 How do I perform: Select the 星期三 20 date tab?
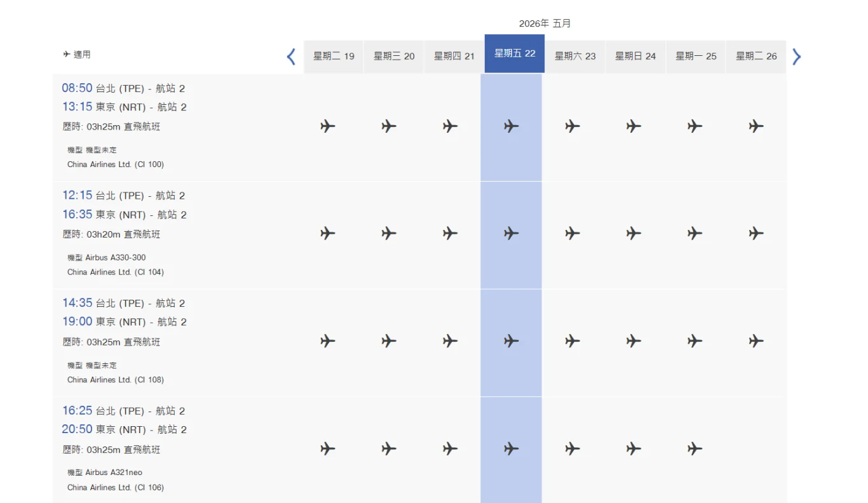tap(394, 57)
